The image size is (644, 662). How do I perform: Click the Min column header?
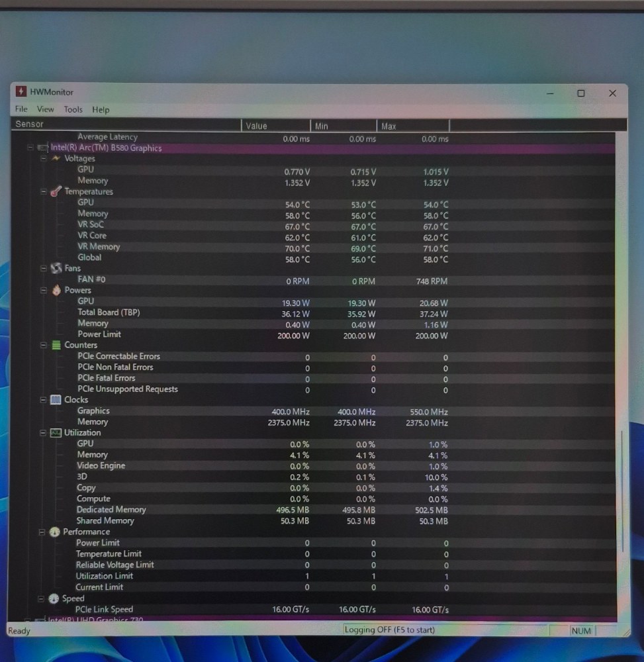343,126
